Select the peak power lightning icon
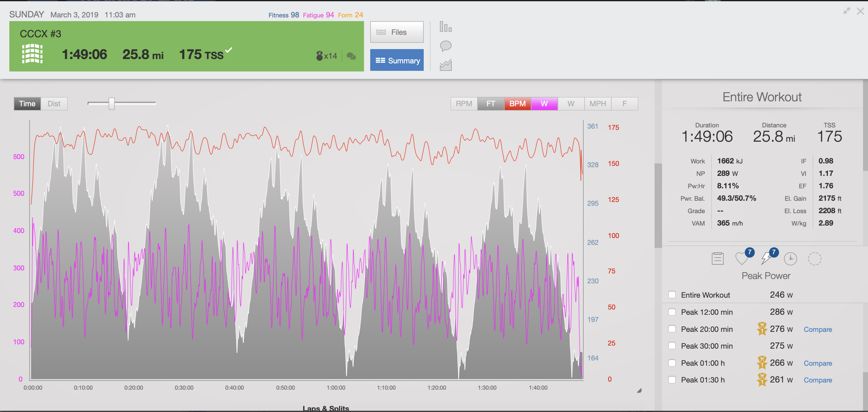Viewport: 868px width, 412px height. coord(766,259)
